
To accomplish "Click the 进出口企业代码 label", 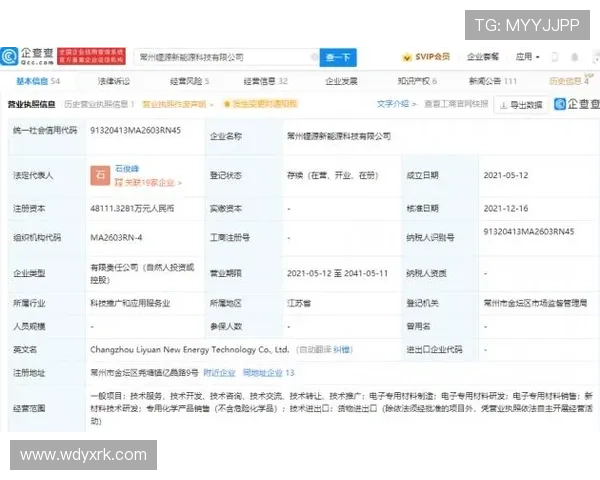I will point(434,349).
